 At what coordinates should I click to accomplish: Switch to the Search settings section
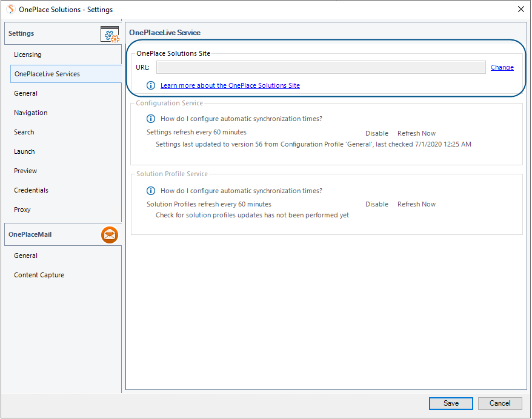pos(24,131)
